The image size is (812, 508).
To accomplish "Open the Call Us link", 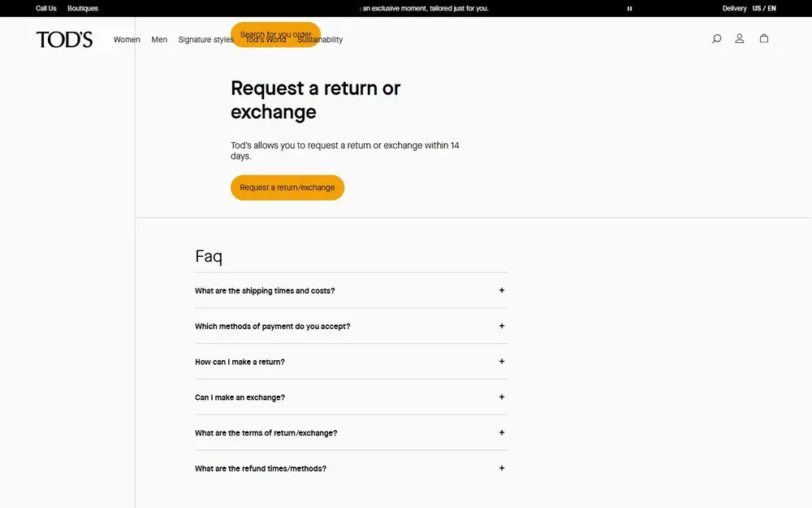I will 46,8.
